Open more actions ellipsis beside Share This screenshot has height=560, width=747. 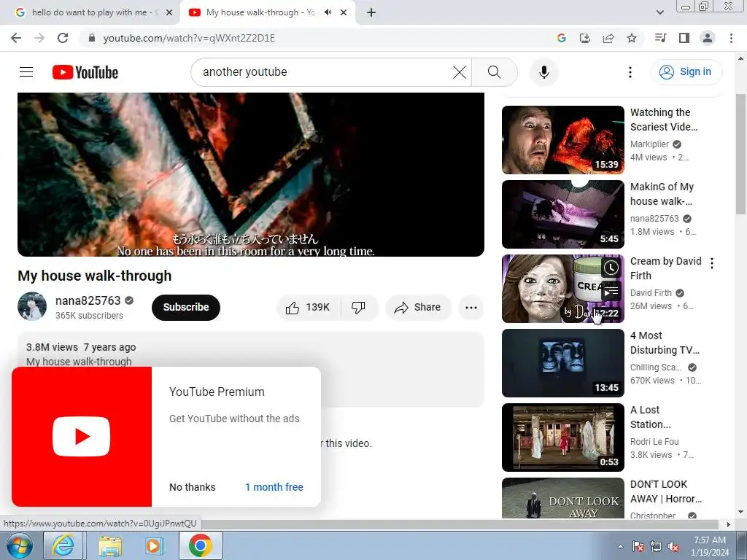471,308
